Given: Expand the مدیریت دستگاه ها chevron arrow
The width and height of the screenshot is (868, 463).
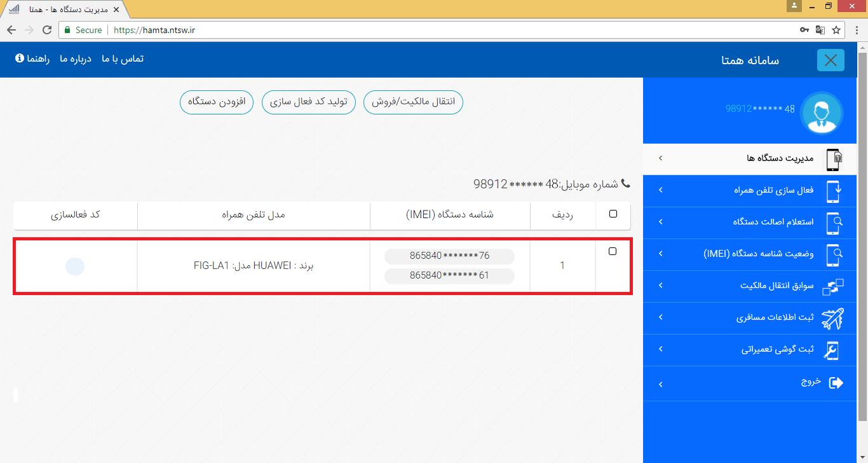Looking at the screenshot, I should (660, 158).
